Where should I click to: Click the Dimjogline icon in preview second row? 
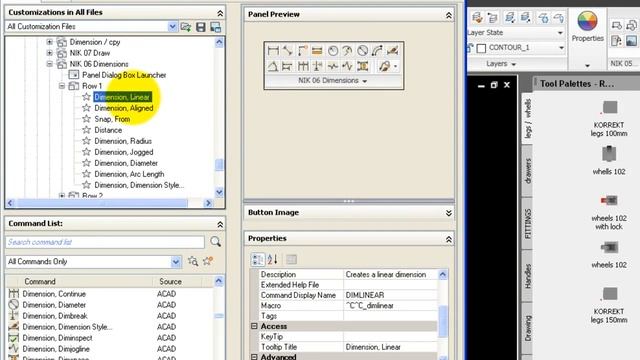click(x=347, y=66)
